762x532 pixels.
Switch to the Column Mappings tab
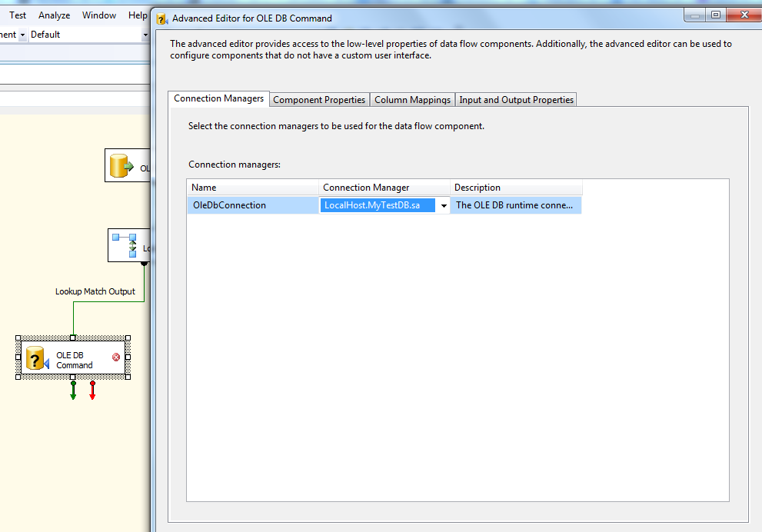pos(412,100)
